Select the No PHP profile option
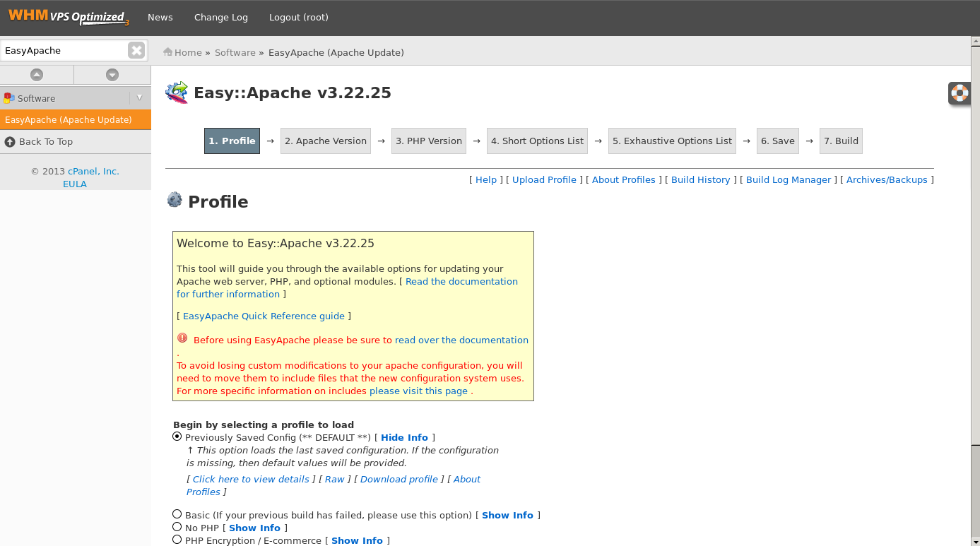The height and width of the screenshot is (546, 980). [177, 527]
